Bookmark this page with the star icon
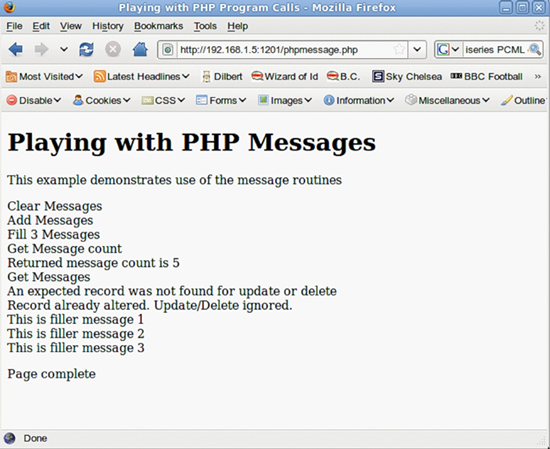Screen dimensions: 550x449 pos(399,49)
